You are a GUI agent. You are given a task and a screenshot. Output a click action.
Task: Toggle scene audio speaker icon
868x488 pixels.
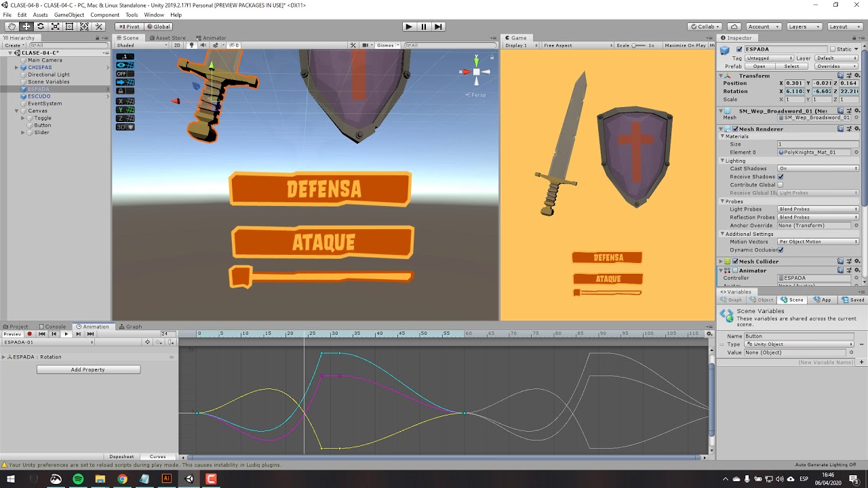click(203, 45)
